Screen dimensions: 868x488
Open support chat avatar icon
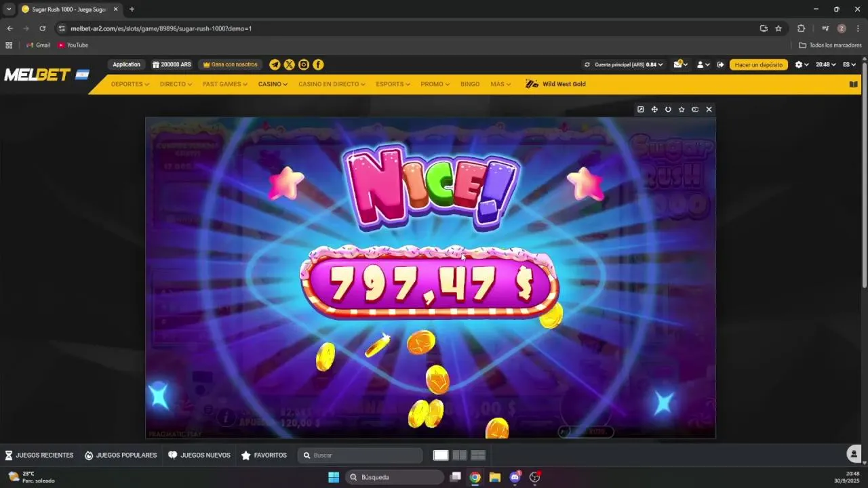pos(854,454)
